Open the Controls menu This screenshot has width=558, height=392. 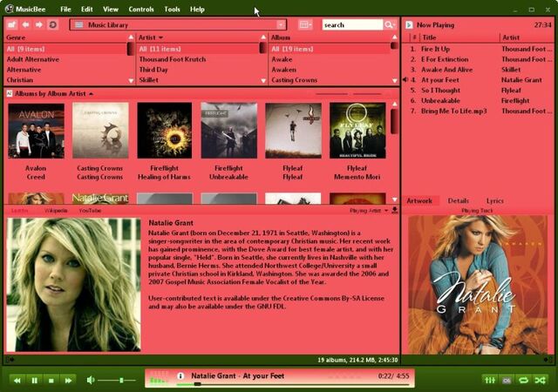pos(141,10)
